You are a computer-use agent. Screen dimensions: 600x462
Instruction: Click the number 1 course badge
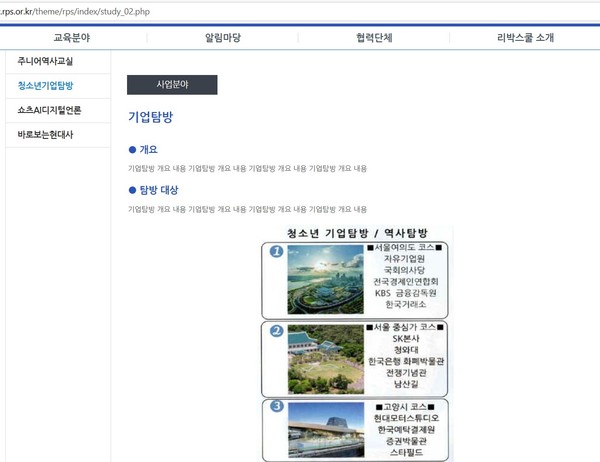click(276, 251)
